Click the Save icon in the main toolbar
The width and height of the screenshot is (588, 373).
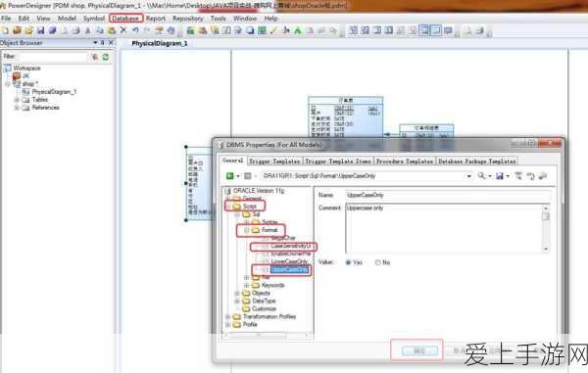tap(40, 30)
